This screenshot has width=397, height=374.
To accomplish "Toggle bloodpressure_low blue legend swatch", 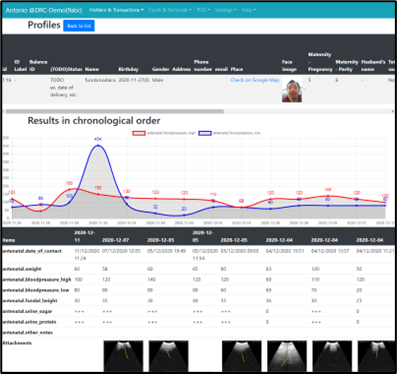I will pos(205,133).
